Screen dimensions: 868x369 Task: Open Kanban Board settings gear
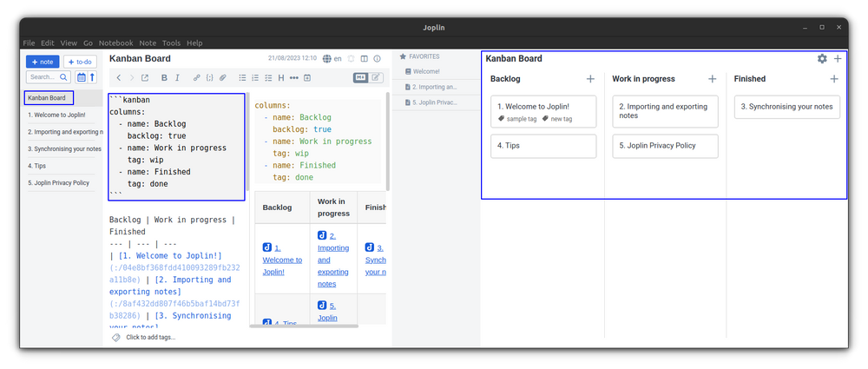pos(822,59)
